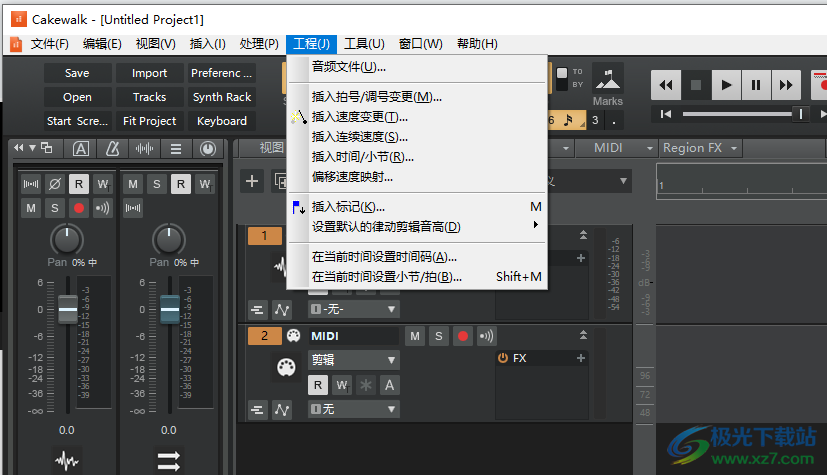Enable write automation W on first strip
827x475 pixels.
[x=103, y=184]
